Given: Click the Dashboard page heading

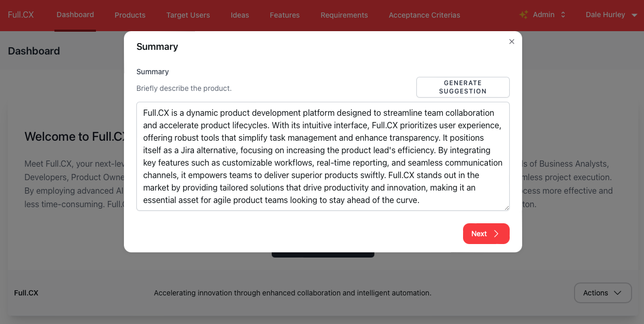Looking at the screenshot, I should 34,51.
